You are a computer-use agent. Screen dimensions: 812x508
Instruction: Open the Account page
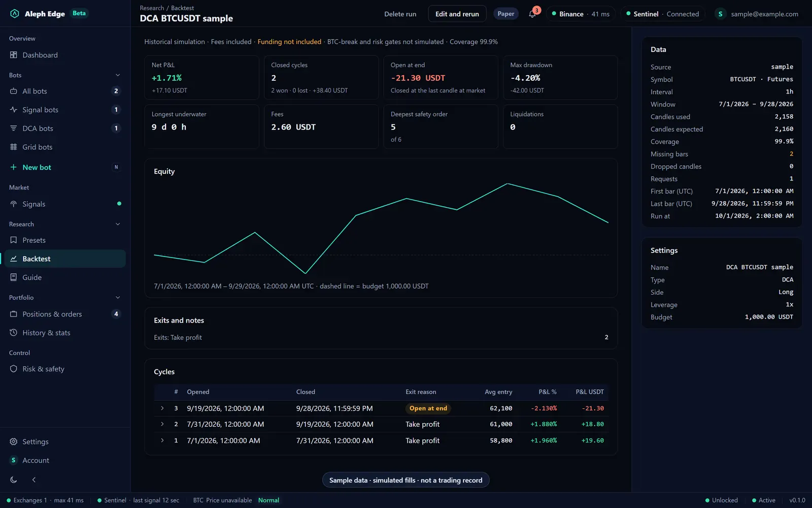[65, 460]
